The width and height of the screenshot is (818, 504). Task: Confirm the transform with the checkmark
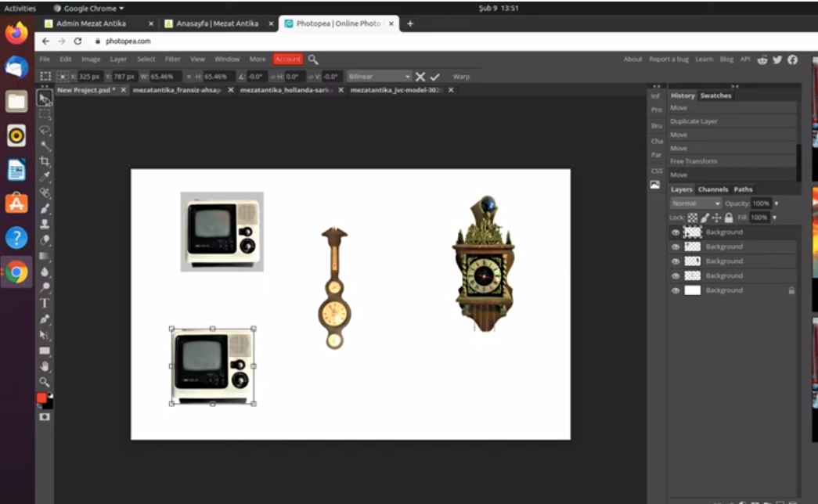click(435, 77)
